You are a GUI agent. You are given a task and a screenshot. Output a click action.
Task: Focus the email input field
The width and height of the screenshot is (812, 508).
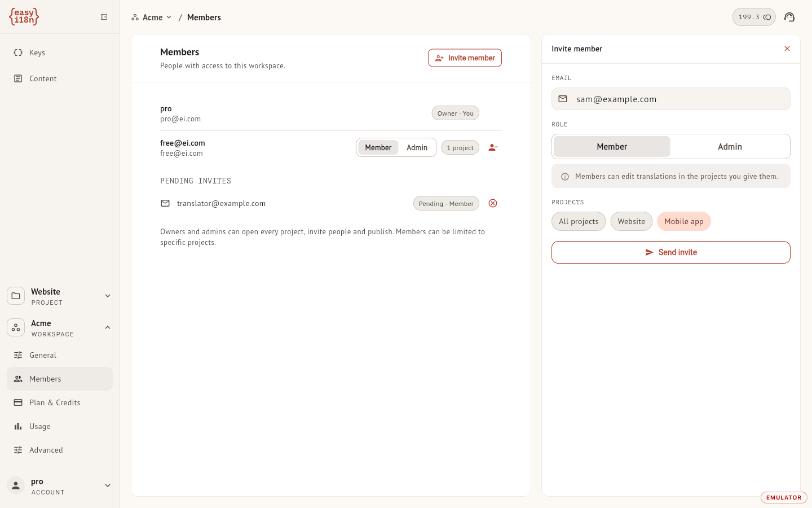click(671, 99)
